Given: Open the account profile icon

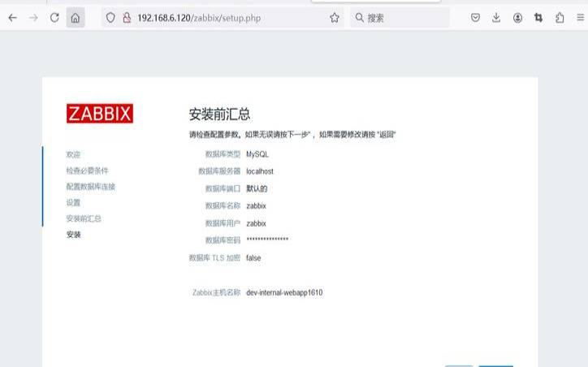Looking at the screenshot, I should 517,18.
